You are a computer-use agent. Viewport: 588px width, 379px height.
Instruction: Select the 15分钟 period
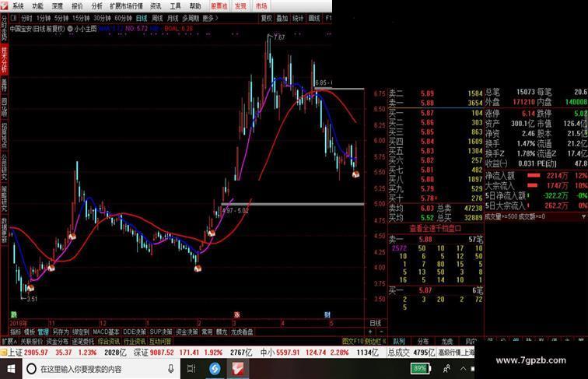coord(81,18)
